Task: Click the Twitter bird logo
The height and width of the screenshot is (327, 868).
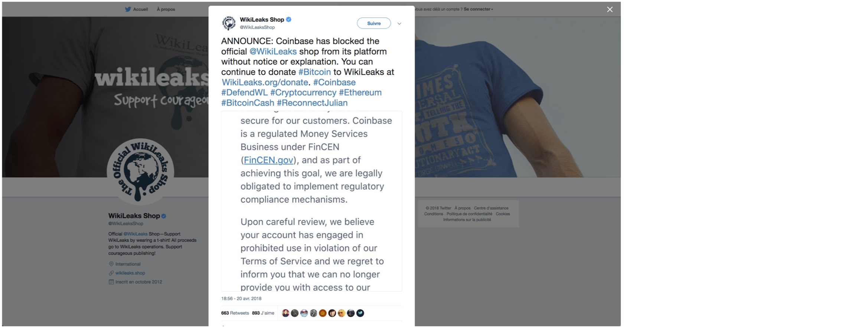Action: [128, 9]
